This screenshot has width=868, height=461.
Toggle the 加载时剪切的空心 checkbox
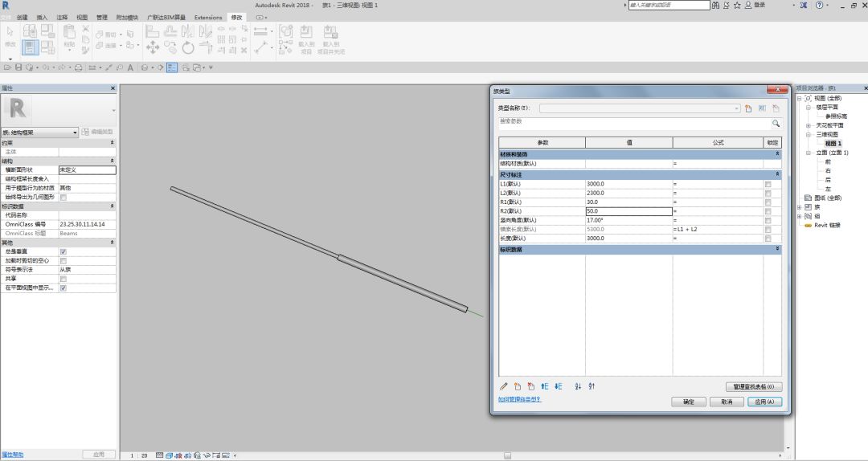pyautogui.click(x=63, y=261)
